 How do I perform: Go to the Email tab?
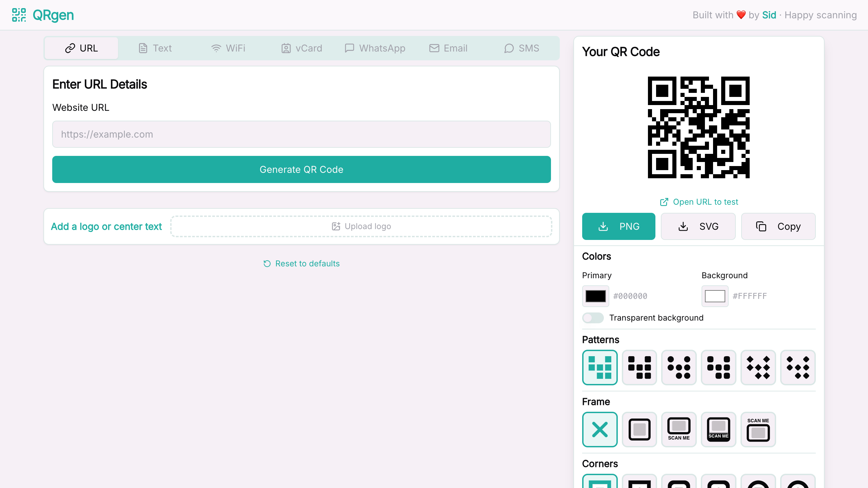(x=449, y=48)
